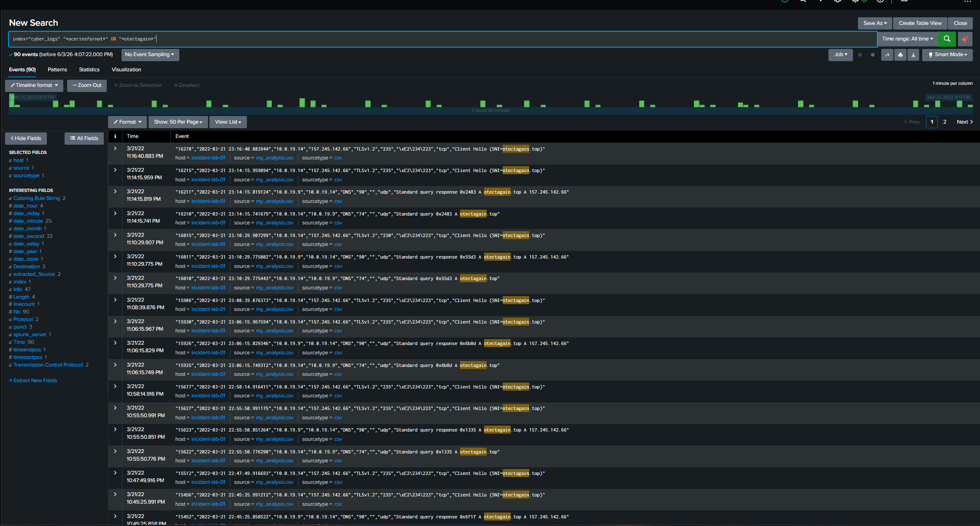Click the Time column header
Viewport: 980px width, 526px height.
pos(133,136)
